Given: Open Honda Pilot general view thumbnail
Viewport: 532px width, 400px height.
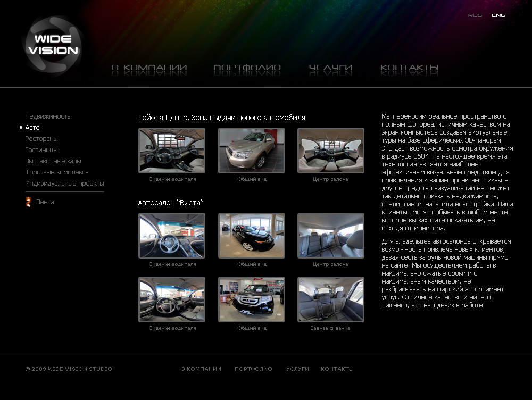Looking at the screenshot, I should pyautogui.click(x=252, y=299).
